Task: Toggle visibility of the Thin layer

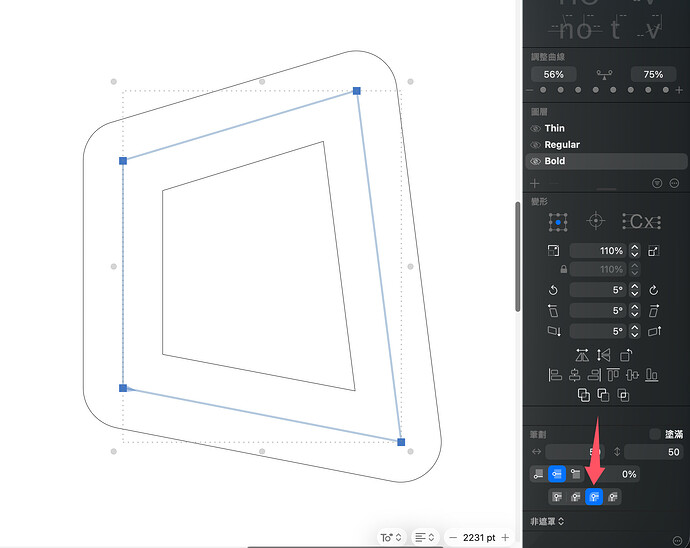Action: [x=535, y=129]
